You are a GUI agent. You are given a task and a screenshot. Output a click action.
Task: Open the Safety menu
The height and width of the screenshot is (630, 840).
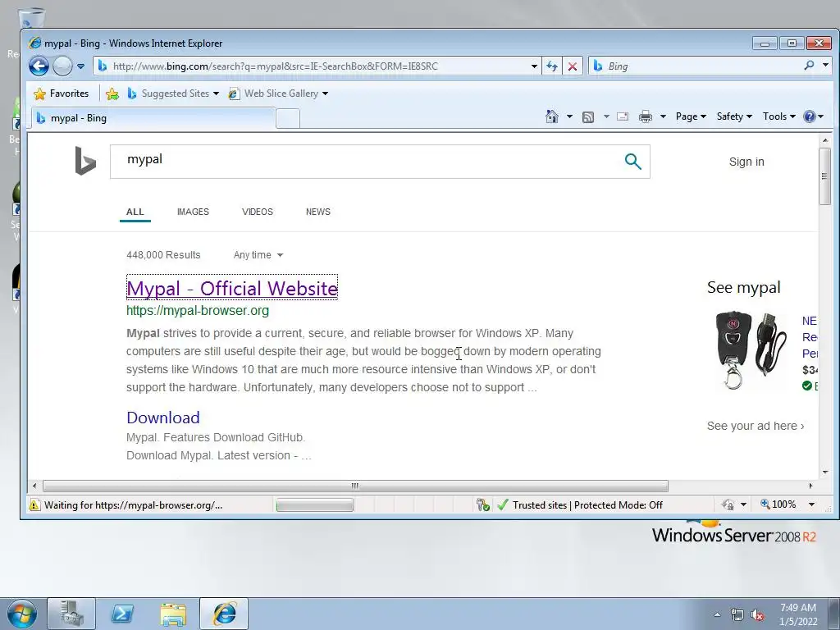(734, 116)
